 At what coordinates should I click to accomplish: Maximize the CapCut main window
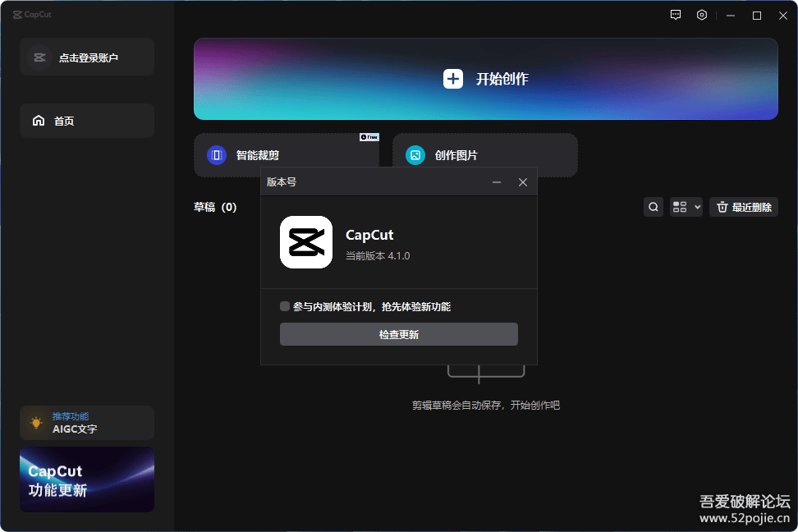pos(757,16)
